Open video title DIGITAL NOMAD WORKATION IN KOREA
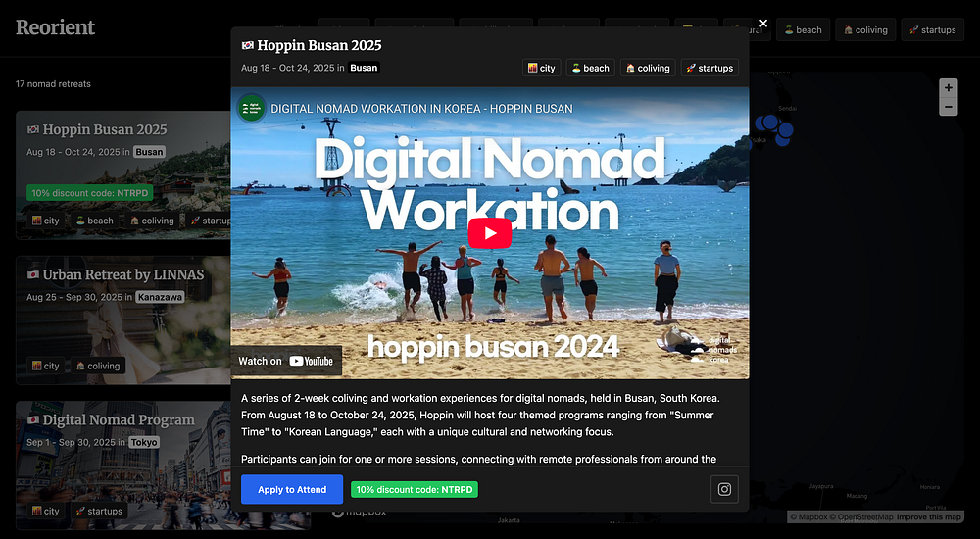This screenshot has width=980, height=539. click(421, 109)
